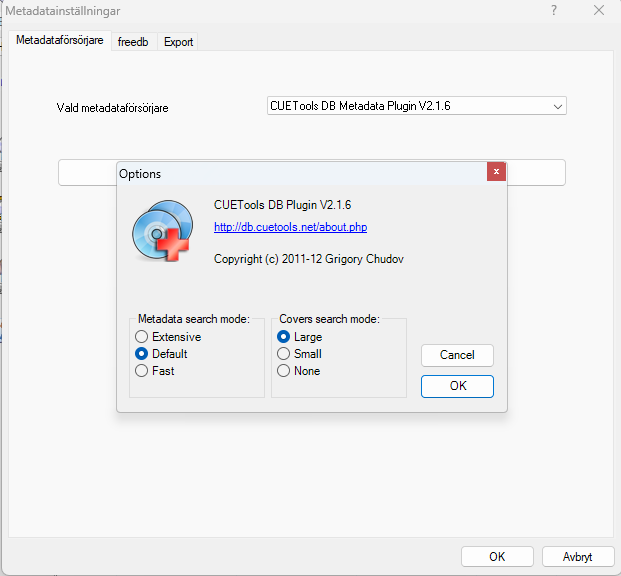The width and height of the screenshot is (621, 576).
Task: Confirm Options dialog with highlighted OK button
Action: click(x=457, y=386)
